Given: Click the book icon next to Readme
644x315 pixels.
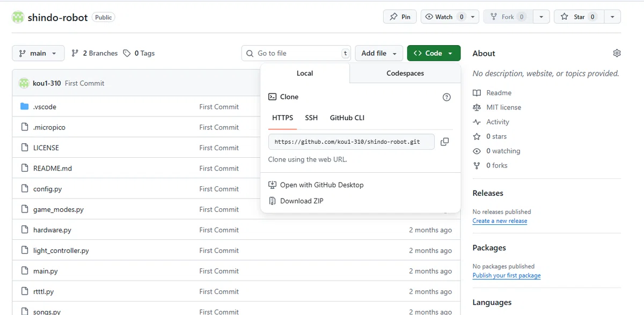Looking at the screenshot, I should [x=477, y=93].
